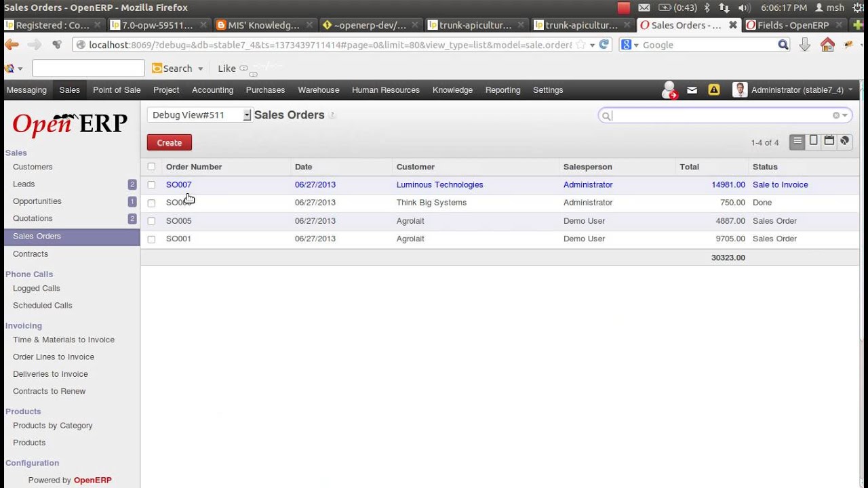Open the clock showing 6:06:17 PM
Image resolution: width=868 pixels, height=488 pixels.
pos(784,7)
